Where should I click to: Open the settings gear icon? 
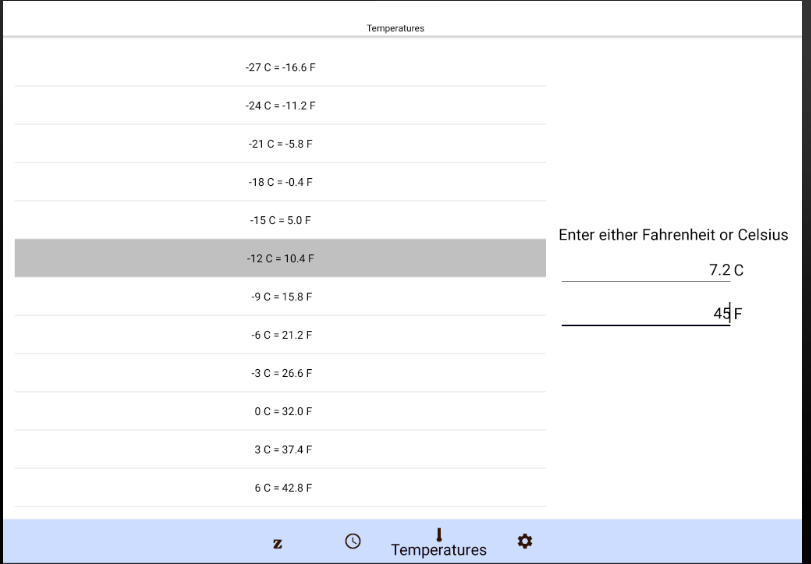(525, 541)
